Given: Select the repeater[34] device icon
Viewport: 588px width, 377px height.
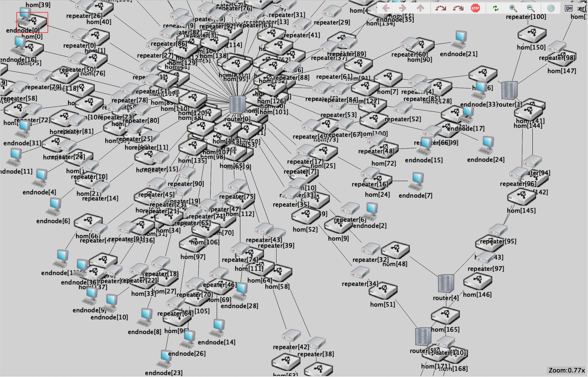Looking at the screenshot, I should pos(360,273).
